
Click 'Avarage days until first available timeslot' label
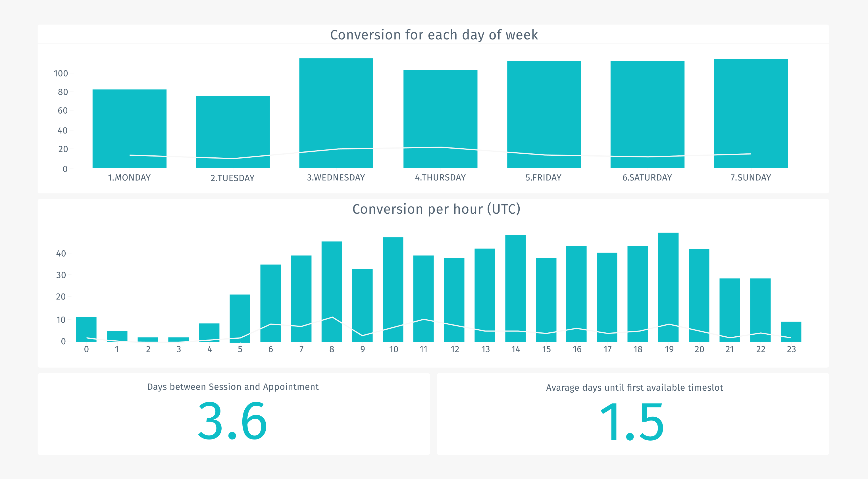click(634, 388)
